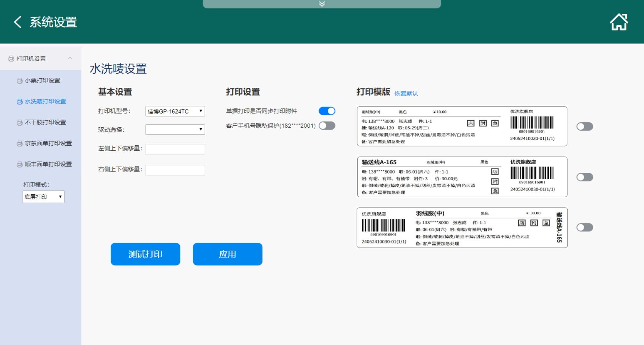
Task: Click the printer icon next to 顺丰面单打印设置
Action: tap(20, 164)
